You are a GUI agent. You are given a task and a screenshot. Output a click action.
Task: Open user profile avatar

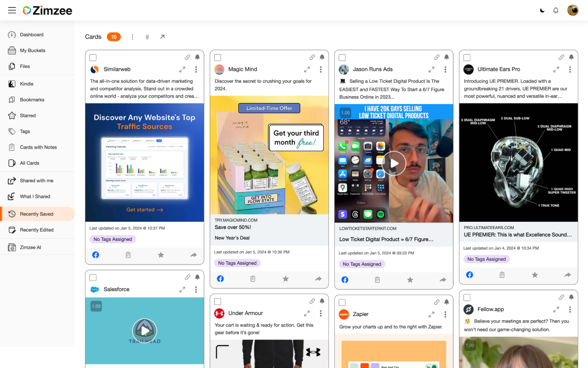[x=573, y=10]
